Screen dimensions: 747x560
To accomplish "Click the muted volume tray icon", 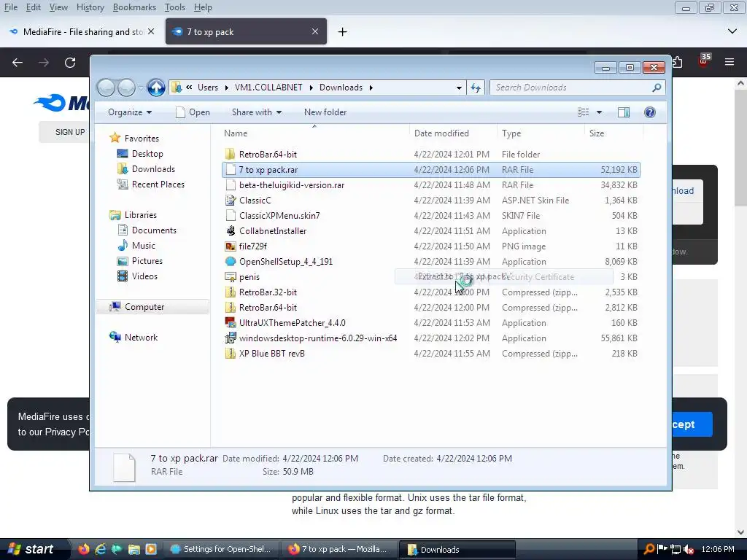I will 689,550.
